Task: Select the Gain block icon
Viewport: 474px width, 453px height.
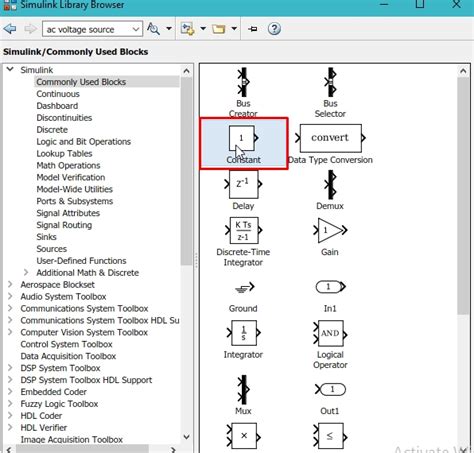Action: (x=330, y=230)
